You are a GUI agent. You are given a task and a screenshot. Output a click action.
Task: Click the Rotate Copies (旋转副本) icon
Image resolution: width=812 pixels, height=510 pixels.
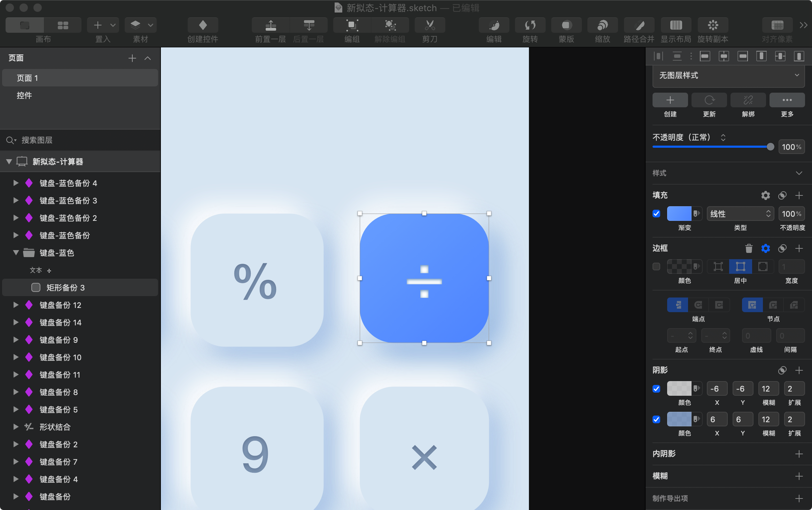[713, 25]
